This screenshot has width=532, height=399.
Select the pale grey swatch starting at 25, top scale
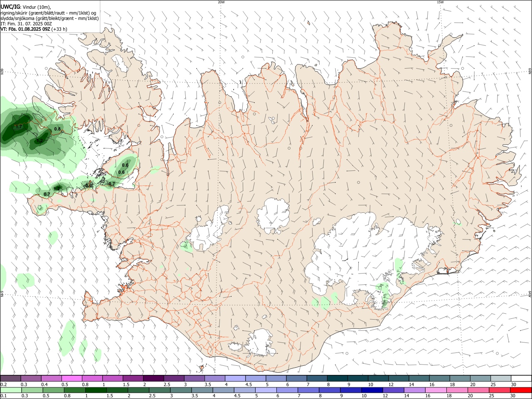(x=500, y=378)
